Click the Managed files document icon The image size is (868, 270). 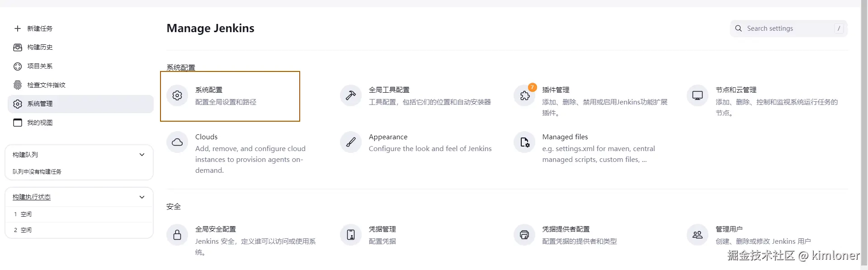tap(524, 142)
